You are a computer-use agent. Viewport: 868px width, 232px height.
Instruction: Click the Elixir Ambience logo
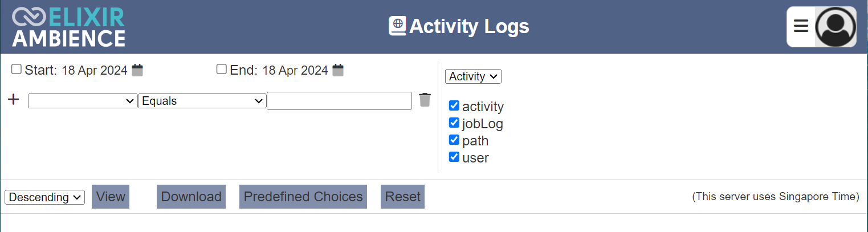68,27
